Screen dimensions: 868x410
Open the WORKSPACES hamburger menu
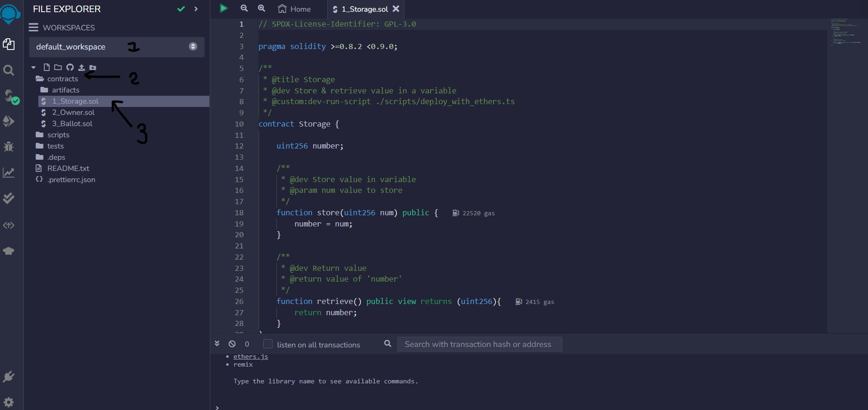click(33, 28)
